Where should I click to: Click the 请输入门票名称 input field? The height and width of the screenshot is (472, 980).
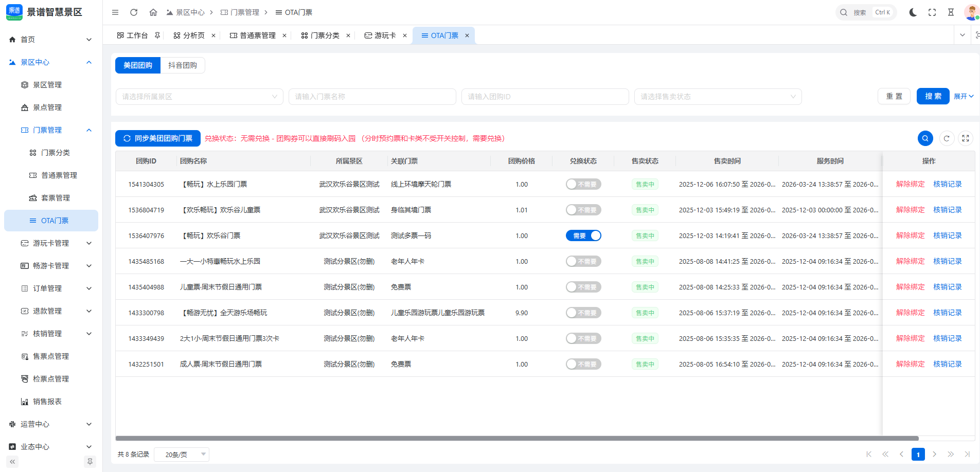coord(372,97)
